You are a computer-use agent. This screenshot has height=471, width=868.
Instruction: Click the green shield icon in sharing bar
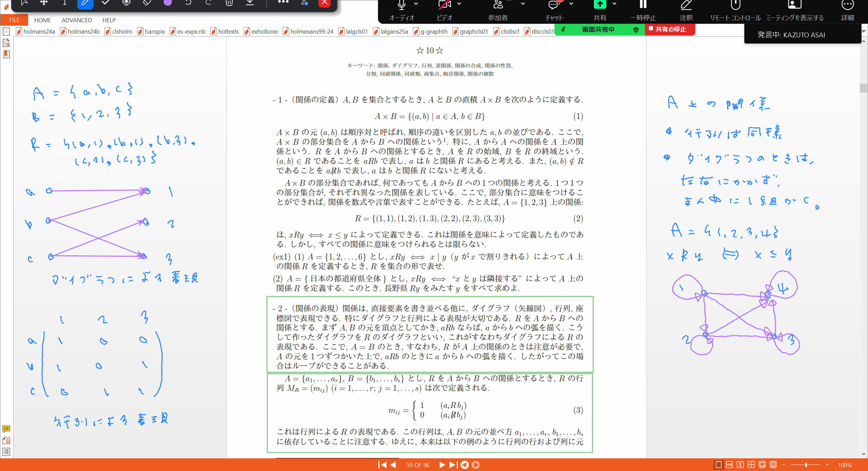click(x=636, y=30)
